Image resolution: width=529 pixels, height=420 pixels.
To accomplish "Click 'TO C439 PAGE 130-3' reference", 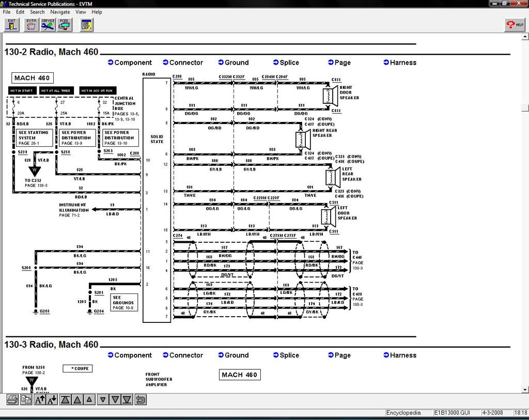I will 357,297.
